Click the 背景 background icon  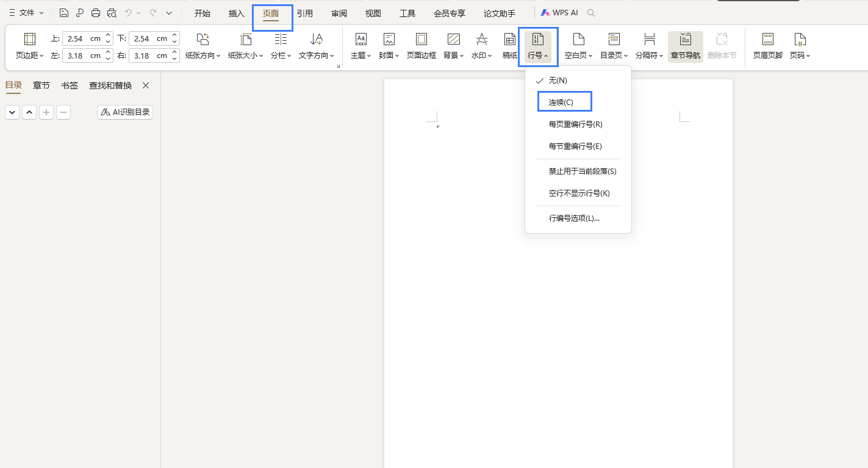click(x=453, y=39)
